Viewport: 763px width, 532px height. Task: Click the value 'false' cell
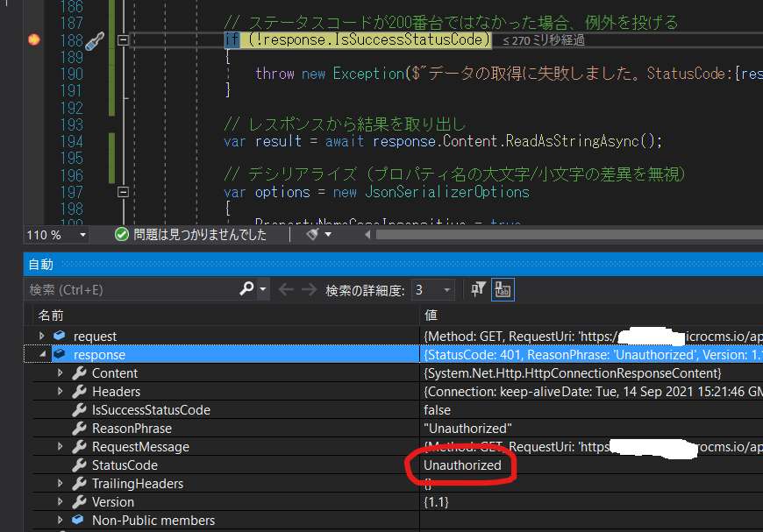[437, 410]
